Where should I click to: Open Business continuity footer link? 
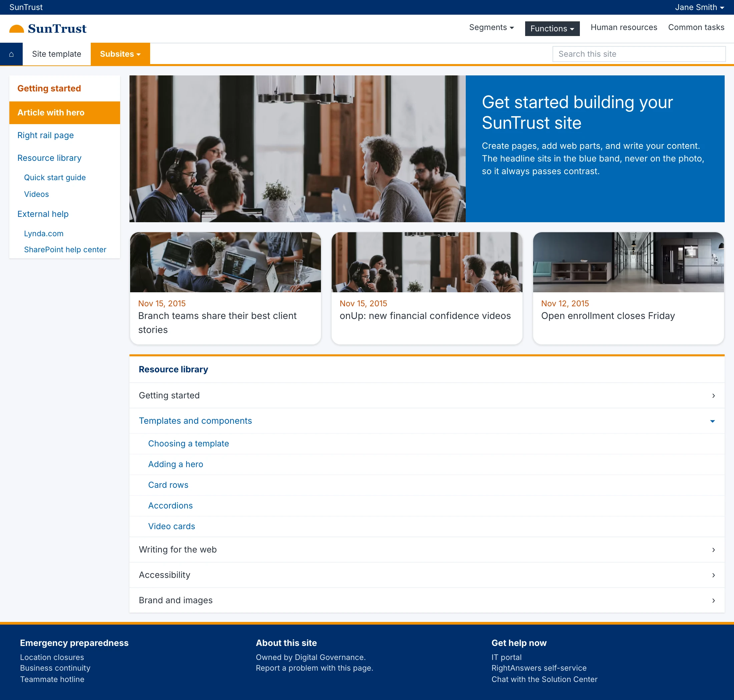click(x=55, y=668)
